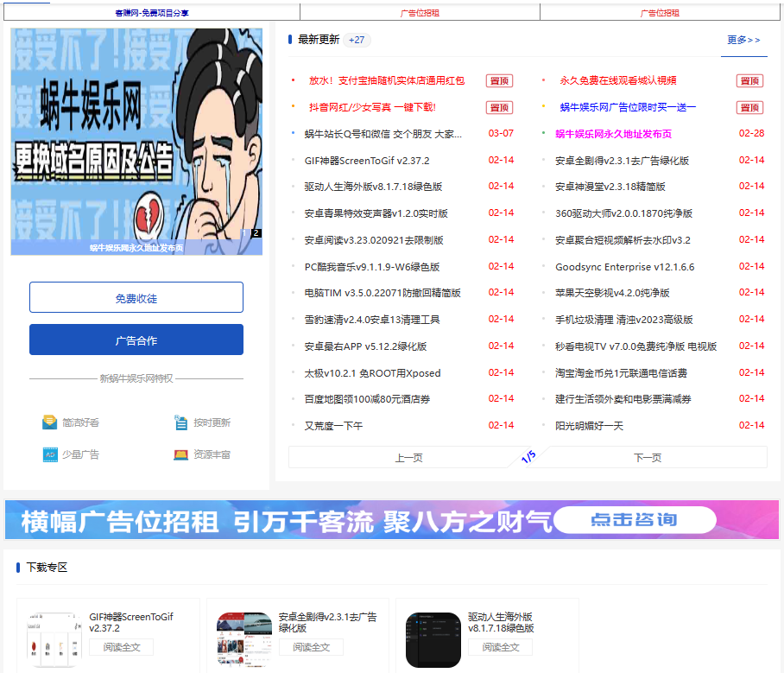The width and height of the screenshot is (784, 673).
Task: Open 电脑TIM v3.5.0.22071防撤回精简版 post
Action: [x=382, y=293]
